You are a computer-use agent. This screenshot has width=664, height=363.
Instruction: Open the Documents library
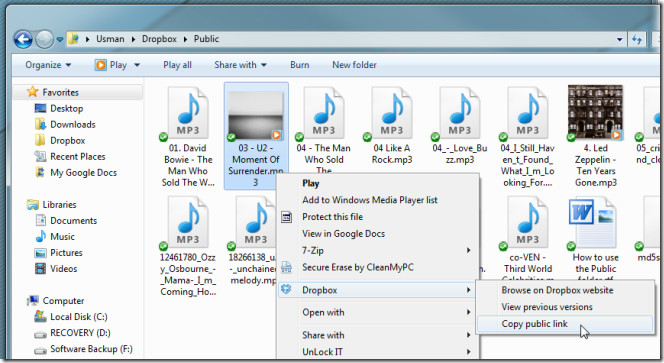[73, 221]
